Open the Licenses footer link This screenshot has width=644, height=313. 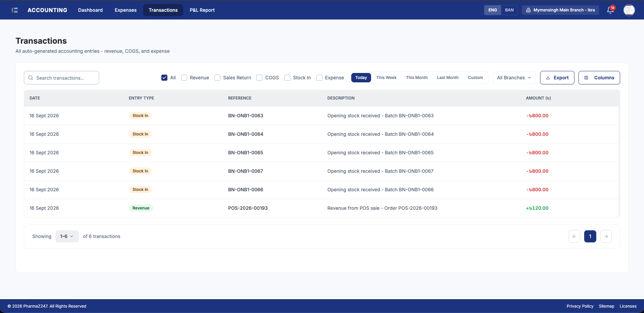pos(628,306)
